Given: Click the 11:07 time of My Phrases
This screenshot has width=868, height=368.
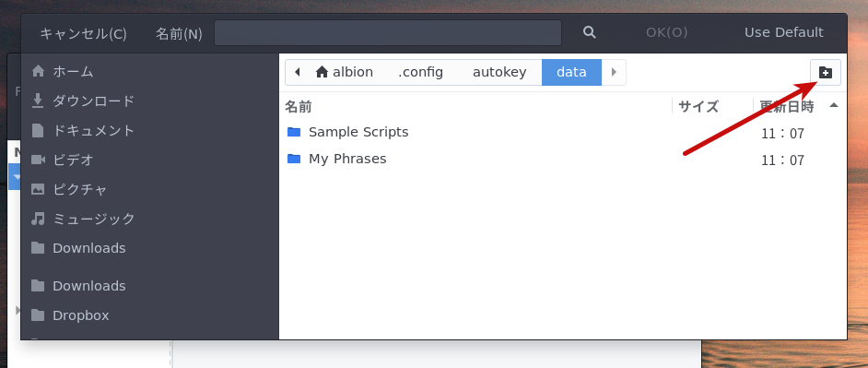Looking at the screenshot, I should (x=782, y=160).
